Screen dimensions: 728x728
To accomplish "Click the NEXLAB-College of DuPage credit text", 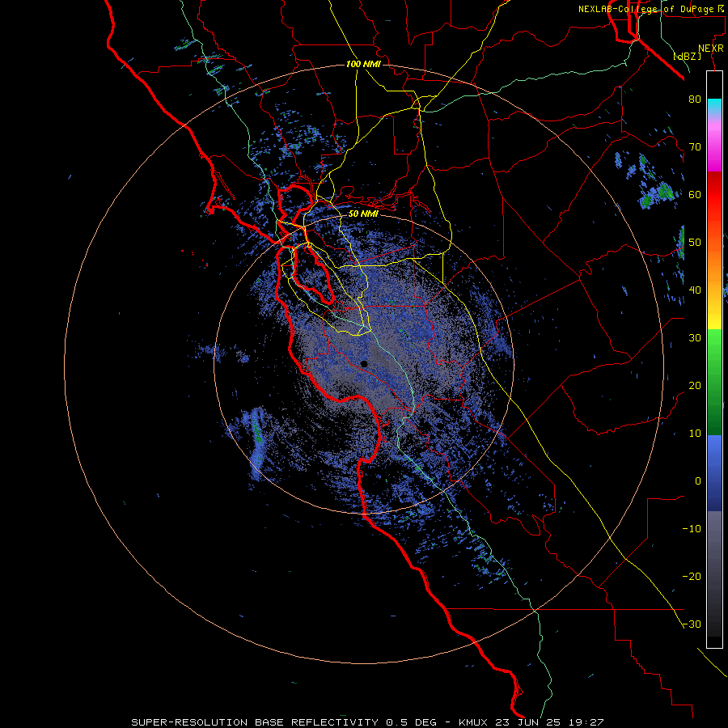I will 650,9.
